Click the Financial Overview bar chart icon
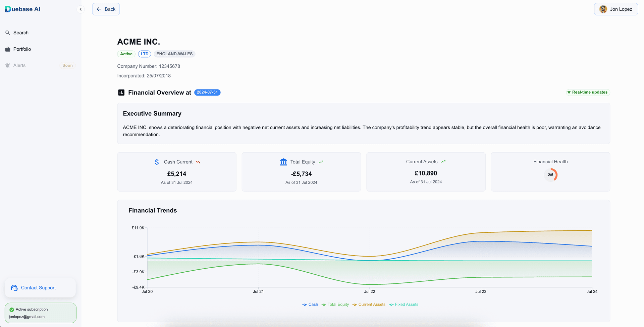Image resolution: width=644 pixels, height=327 pixels. coord(121,92)
